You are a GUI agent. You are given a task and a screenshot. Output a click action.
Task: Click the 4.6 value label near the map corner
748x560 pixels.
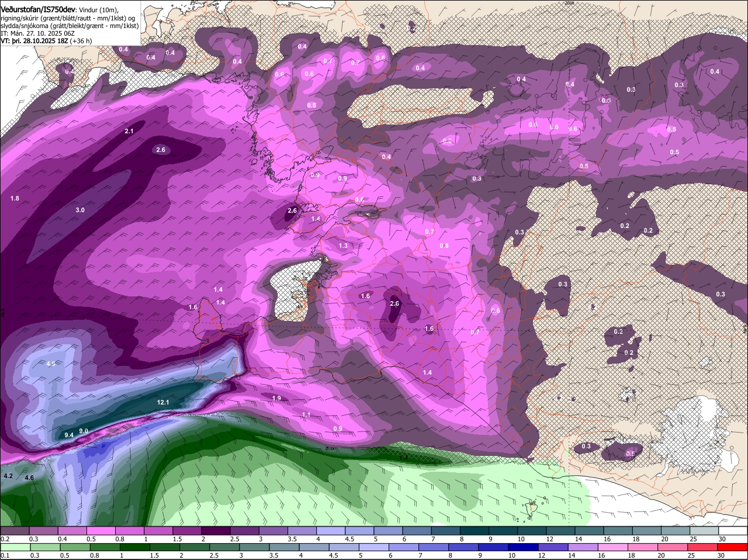point(29,478)
